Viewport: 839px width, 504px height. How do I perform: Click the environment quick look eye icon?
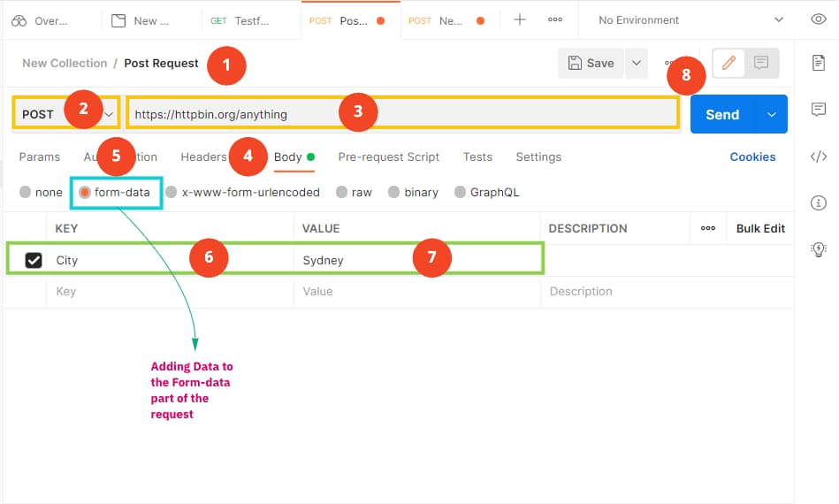818,19
